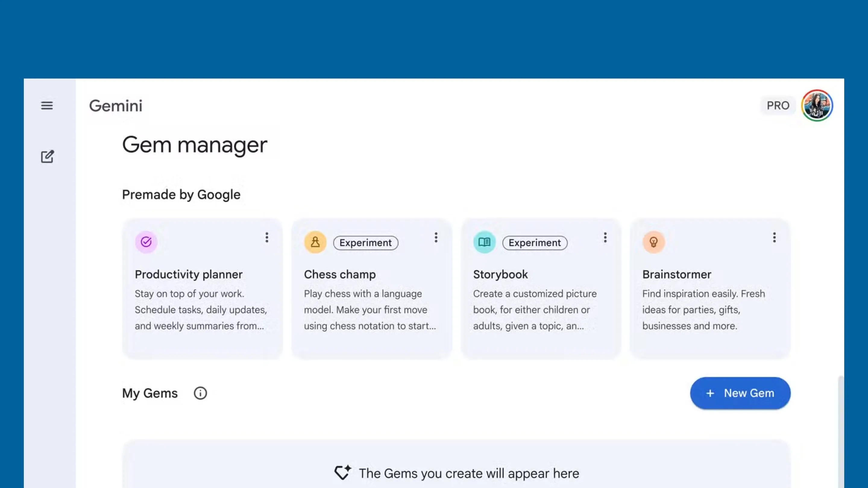Screen dimensions: 868x488
Task: Start a new chat with pencil icon
Action: pyautogui.click(x=47, y=157)
